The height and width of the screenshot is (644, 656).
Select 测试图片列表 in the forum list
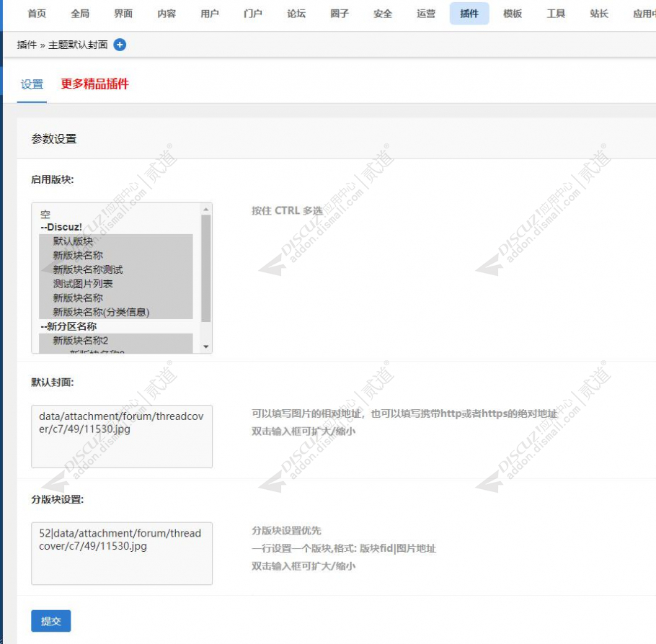(83, 284)
